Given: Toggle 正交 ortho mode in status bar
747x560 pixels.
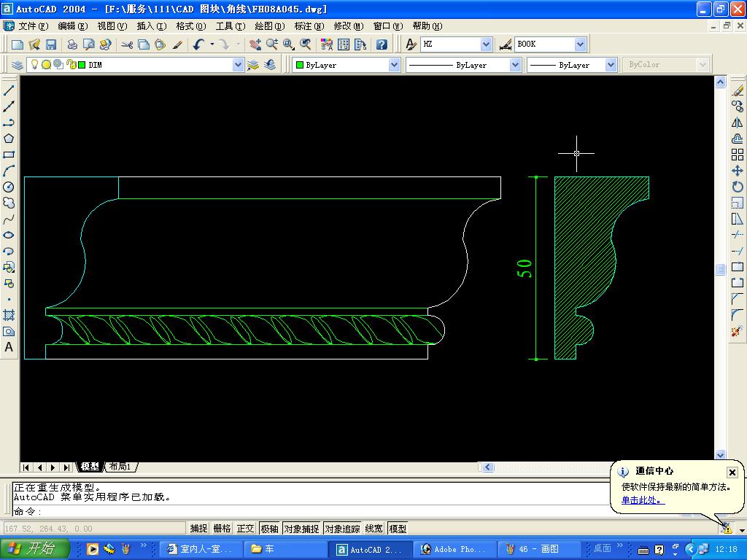Looking at the screenshot, I should coord(245,529).
